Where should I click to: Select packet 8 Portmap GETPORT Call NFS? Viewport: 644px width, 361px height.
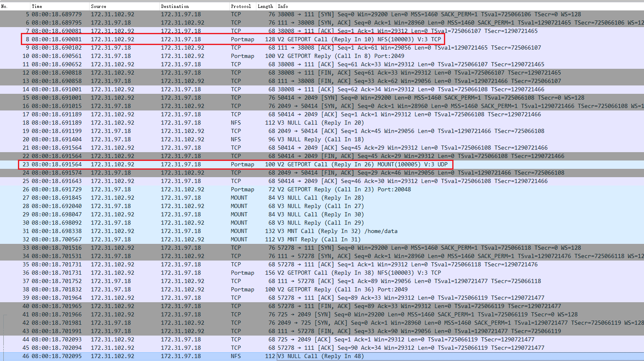[x=322, y=39]
